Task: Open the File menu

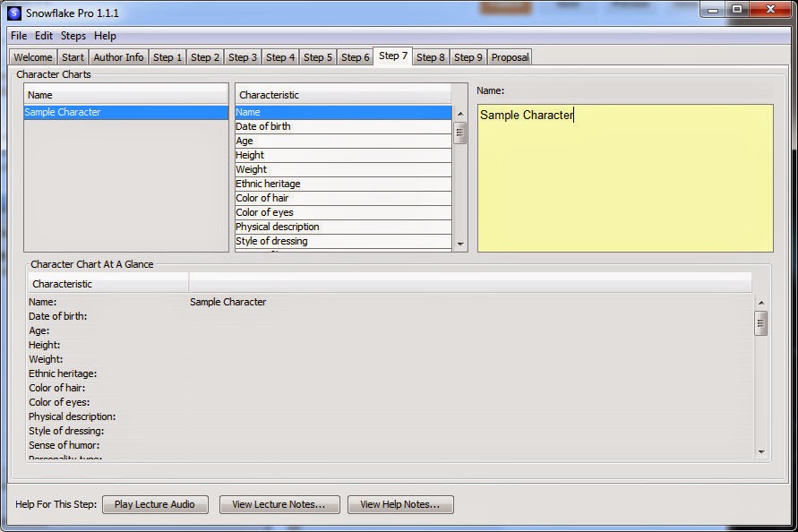Action: (19, 36)
